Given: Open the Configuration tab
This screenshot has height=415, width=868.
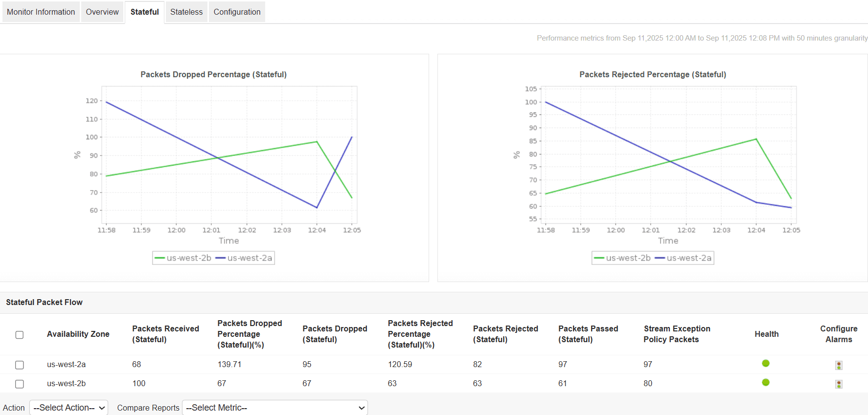Looking at the screenshot, I should pyautogui.click(x=237, y=12).
